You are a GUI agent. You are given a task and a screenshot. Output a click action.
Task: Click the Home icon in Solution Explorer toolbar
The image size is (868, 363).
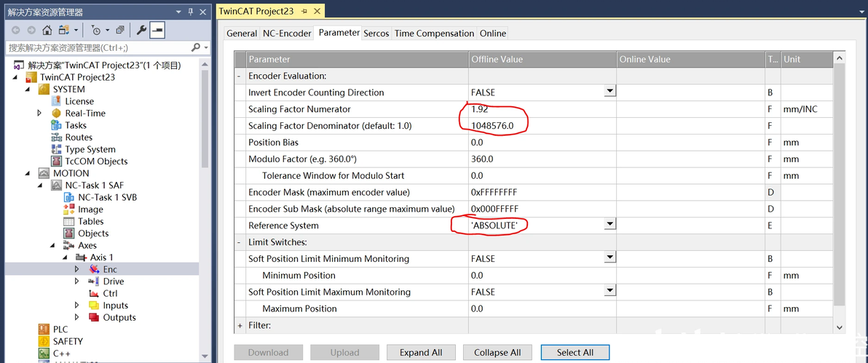(47, 30)
